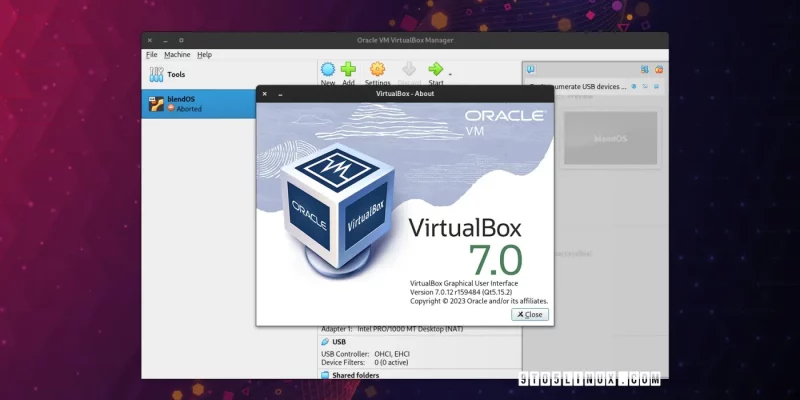The width and height of the screenshot is (800, 400).
Task: Click the notification center icon in right panel
Action: 531,69
